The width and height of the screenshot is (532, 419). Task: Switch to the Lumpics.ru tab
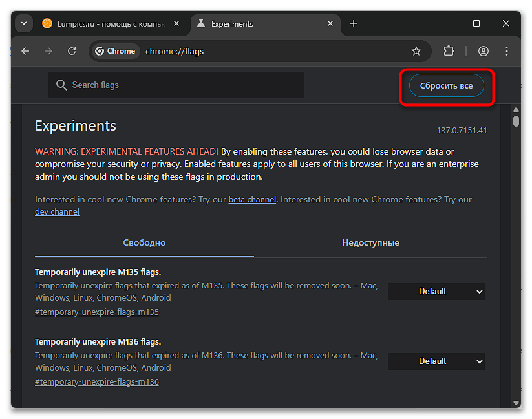(x=103, y=23)
